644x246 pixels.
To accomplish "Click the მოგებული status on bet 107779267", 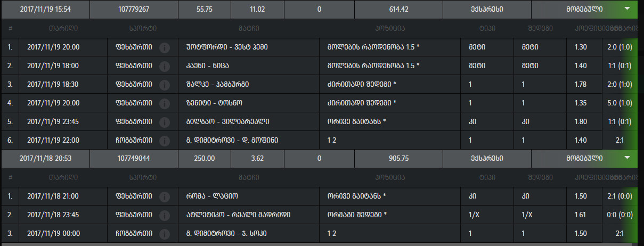I will point(584,9).
